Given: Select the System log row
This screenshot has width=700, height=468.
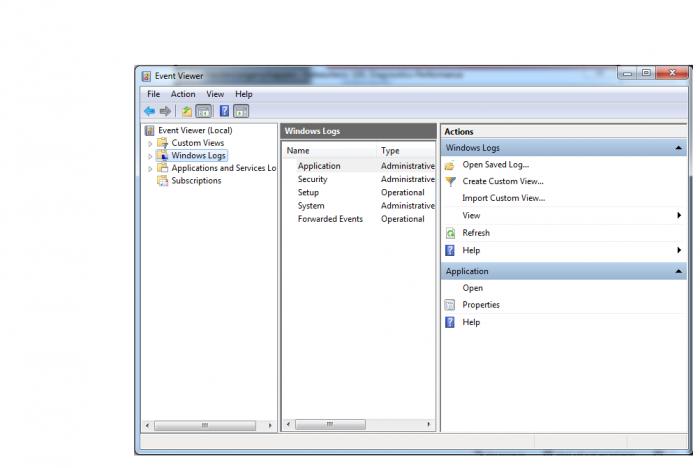Looking at the screenshot, I should pos(358,206).
